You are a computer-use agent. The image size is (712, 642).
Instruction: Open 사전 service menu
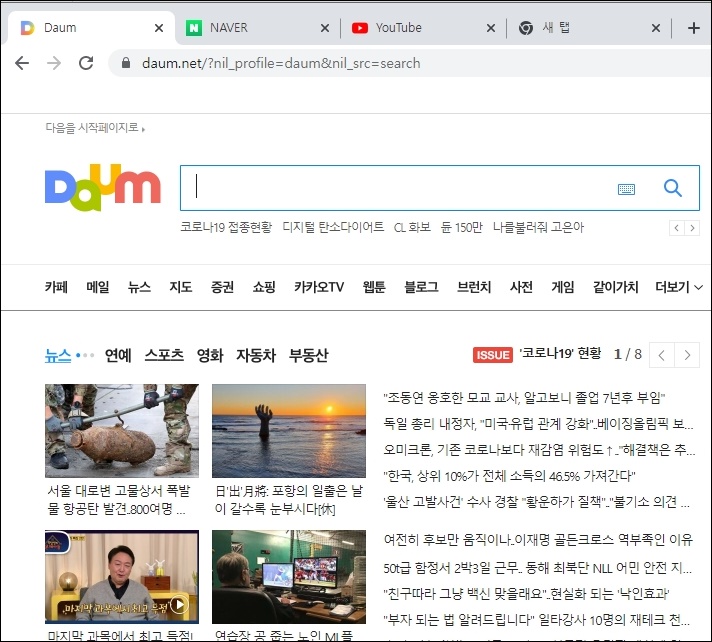[x=521, y=287]
